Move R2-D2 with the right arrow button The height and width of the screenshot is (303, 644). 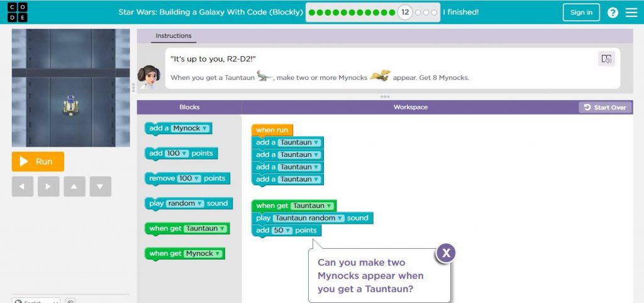point(48,186)
